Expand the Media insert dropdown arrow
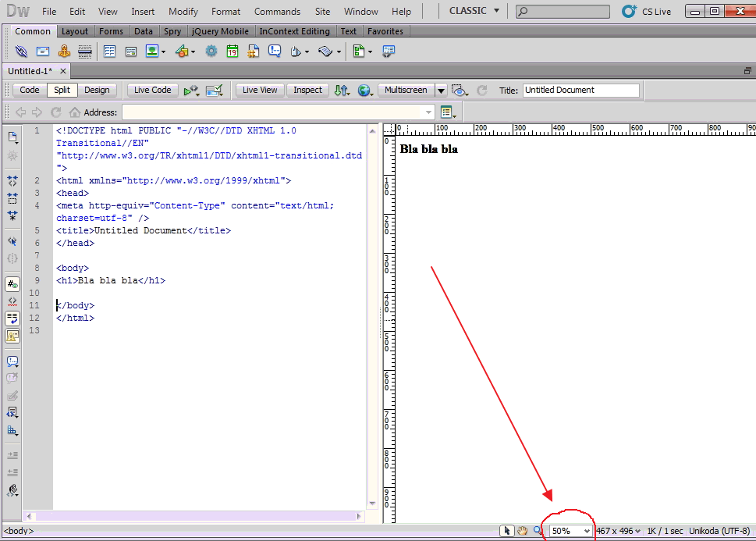 (193, 52)
